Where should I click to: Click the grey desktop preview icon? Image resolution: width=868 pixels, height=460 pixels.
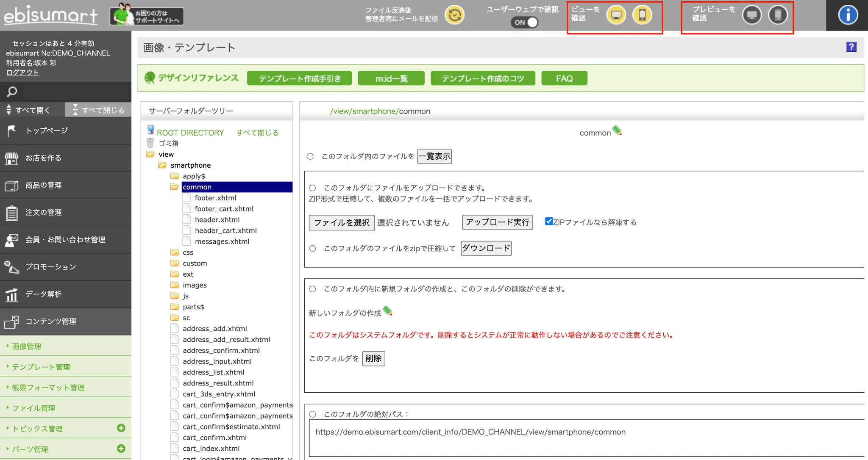(751, 15)
